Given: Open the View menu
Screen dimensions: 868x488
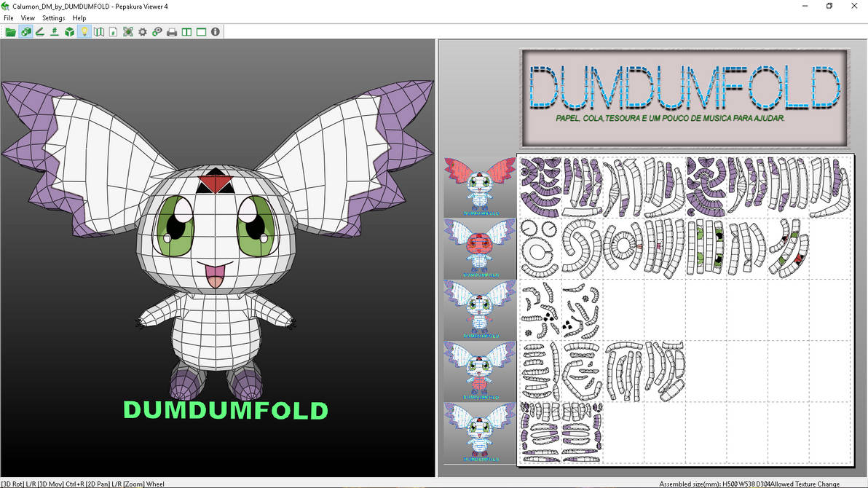Looking at the screenshot, I should 28,17.
